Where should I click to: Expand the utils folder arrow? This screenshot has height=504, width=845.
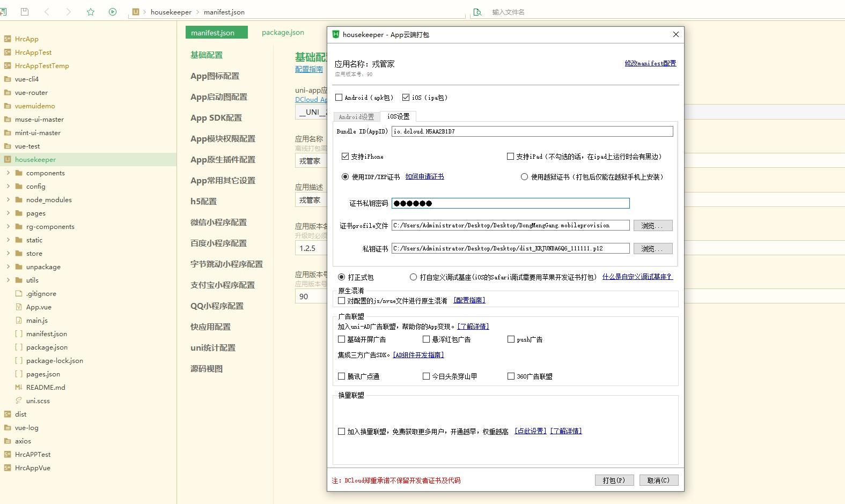pyautogui.click(x=8, y=280)
